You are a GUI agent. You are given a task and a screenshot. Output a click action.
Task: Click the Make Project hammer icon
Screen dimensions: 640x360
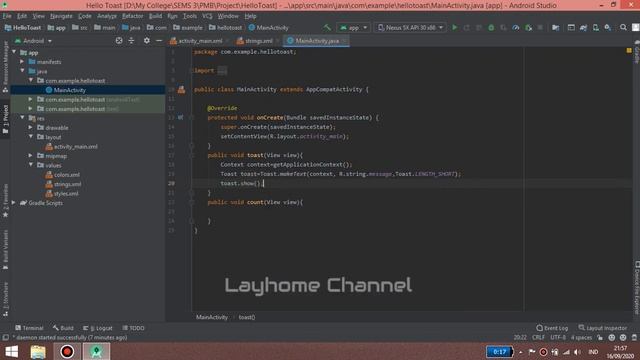[327, 28]
